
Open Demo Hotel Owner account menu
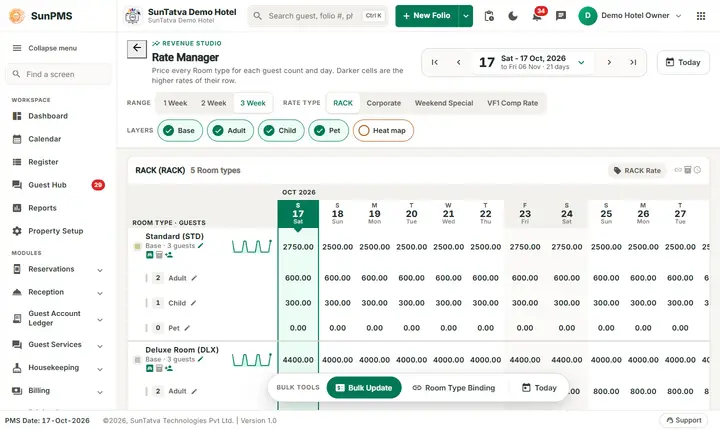point(630,16)
